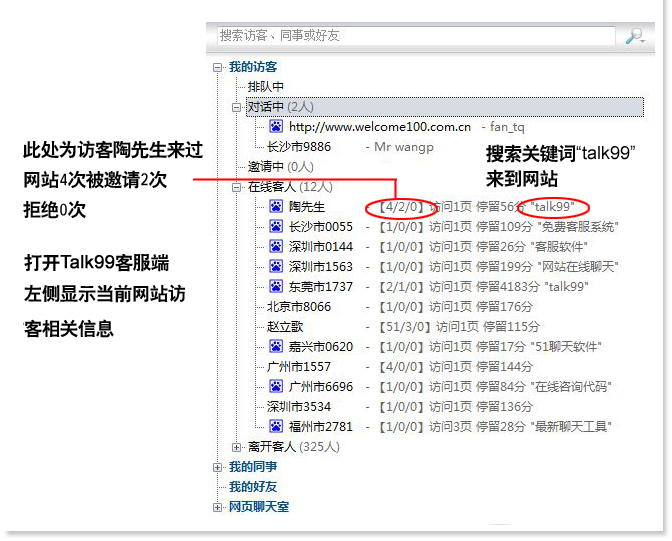The width and height of the screenshot is (672, 541).
Task: Click paw icon beside welcome100.com.cn visitor
Action: point(276,126)
